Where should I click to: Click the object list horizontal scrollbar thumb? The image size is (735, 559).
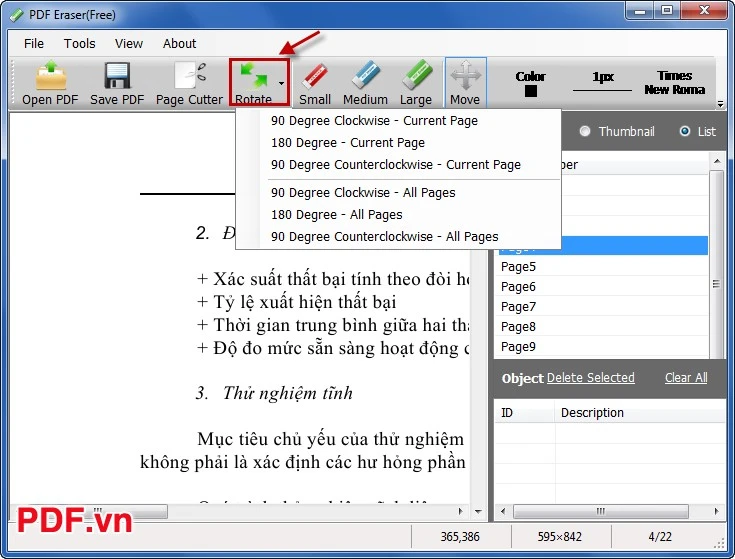point(601,511)
